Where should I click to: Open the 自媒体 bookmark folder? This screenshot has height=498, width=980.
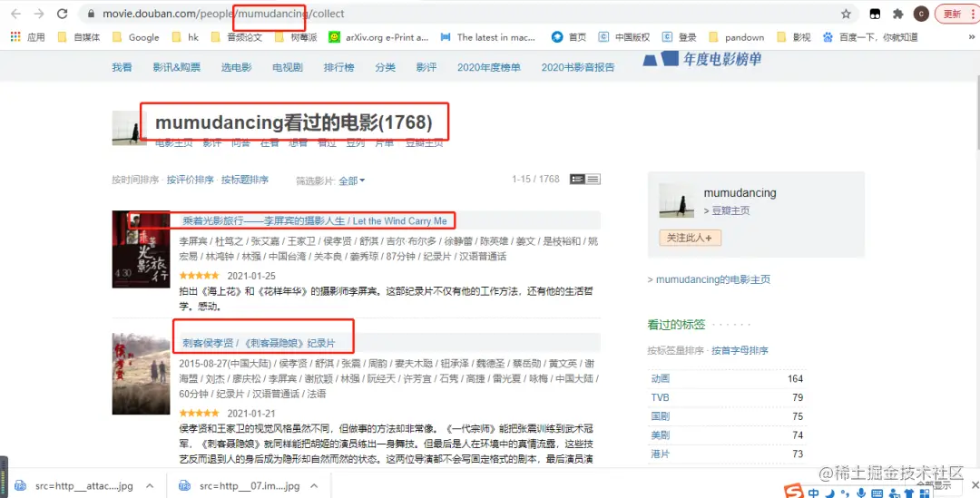pyautogui.click(x=79, y=37)
